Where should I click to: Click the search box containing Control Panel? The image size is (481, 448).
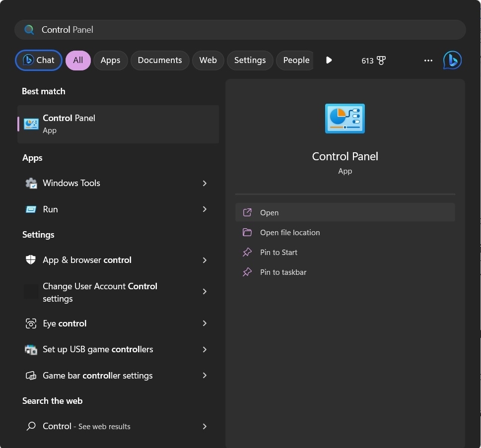240,30
